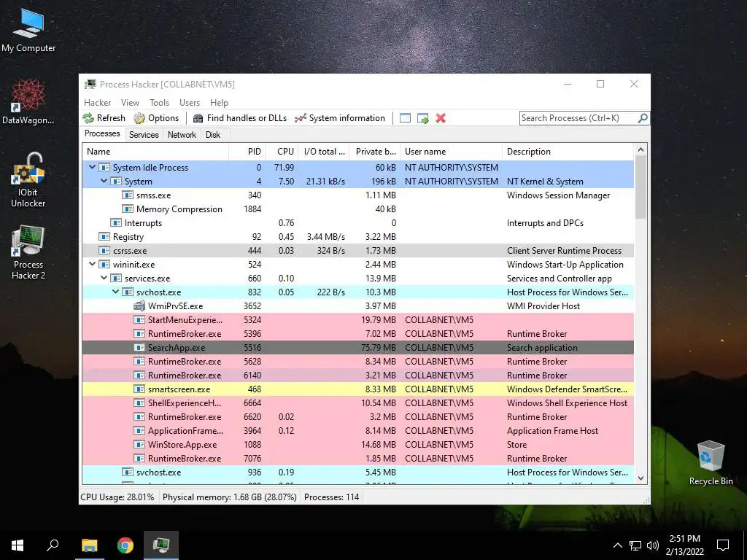Viewport: 747px width, 560px height.
Task: Open the Process Hacker 2 desktop shortcut
Action: point(28,252)
